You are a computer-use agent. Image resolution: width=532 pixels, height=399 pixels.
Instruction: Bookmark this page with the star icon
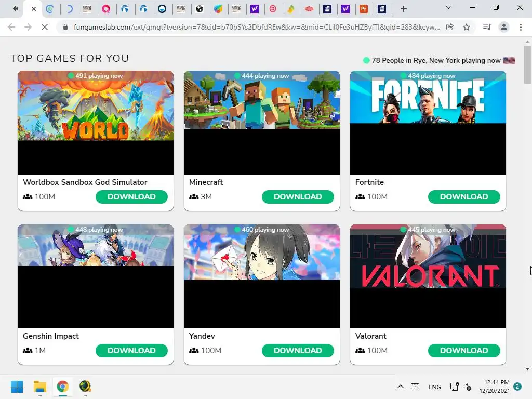pyautogui.click(x=467, y=27)
